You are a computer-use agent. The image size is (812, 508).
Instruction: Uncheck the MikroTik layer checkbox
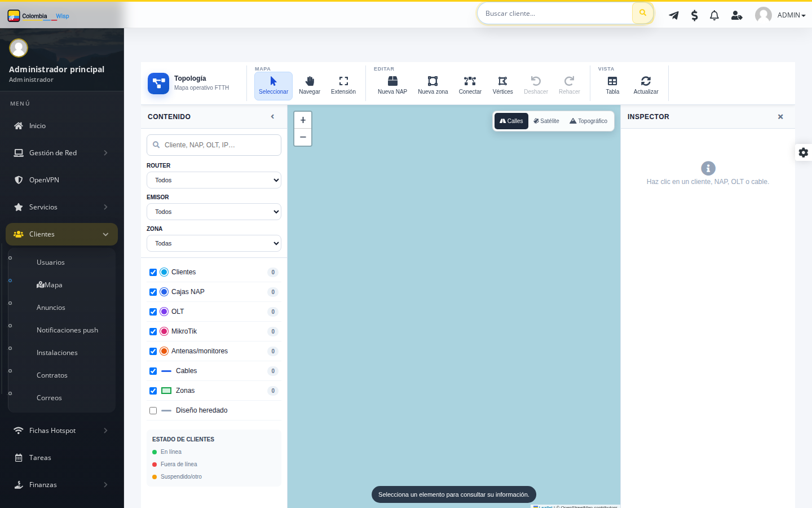tap(153, 331)
